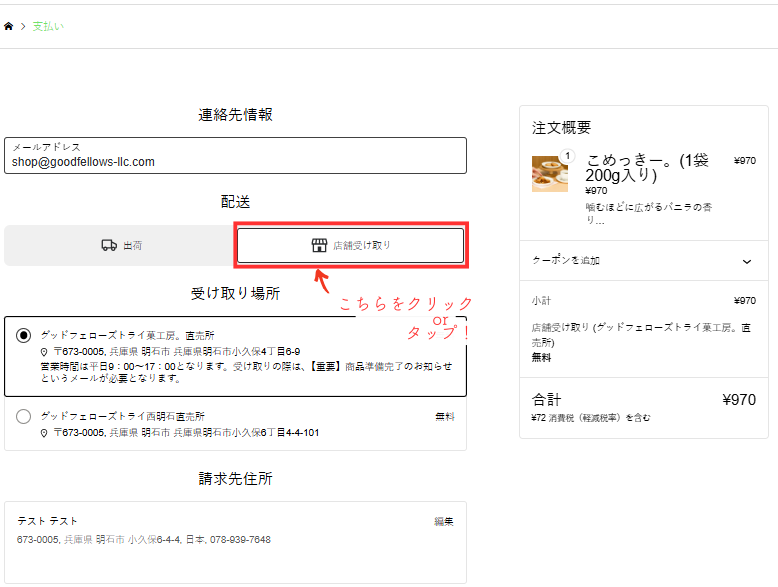Click the map pin beside 小久保4丁目6-9 address

(x=44, y=352)
